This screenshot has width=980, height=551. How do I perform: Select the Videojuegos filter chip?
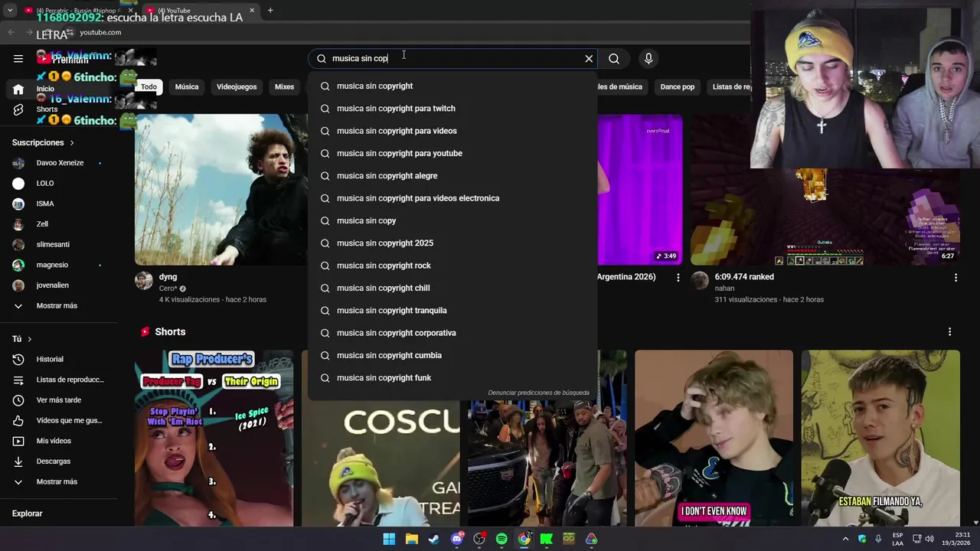tap(237, 87)
